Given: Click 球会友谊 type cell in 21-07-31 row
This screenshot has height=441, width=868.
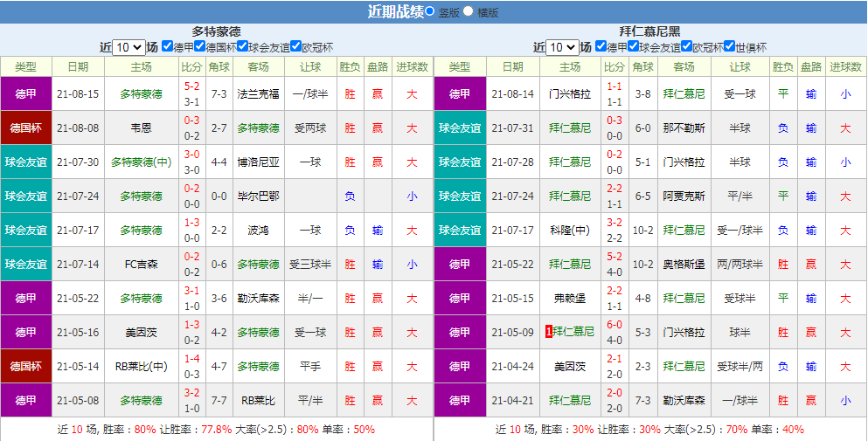Looking at the screenshot, I should (x=460, y=127).
